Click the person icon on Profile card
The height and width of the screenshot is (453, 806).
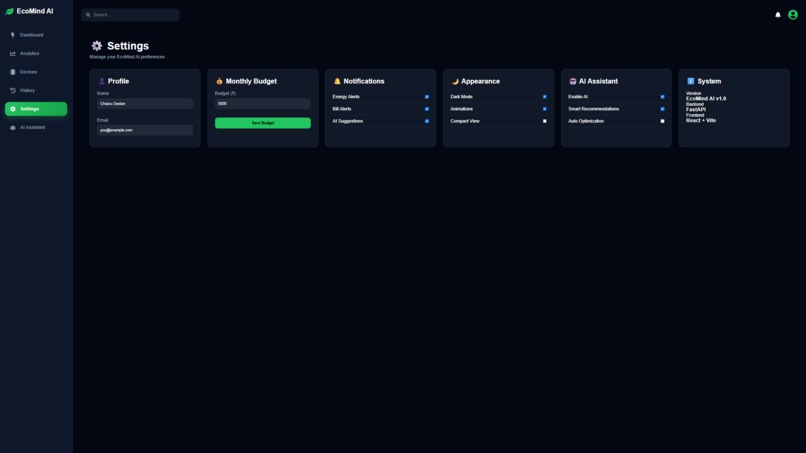[x=101, y=81]
